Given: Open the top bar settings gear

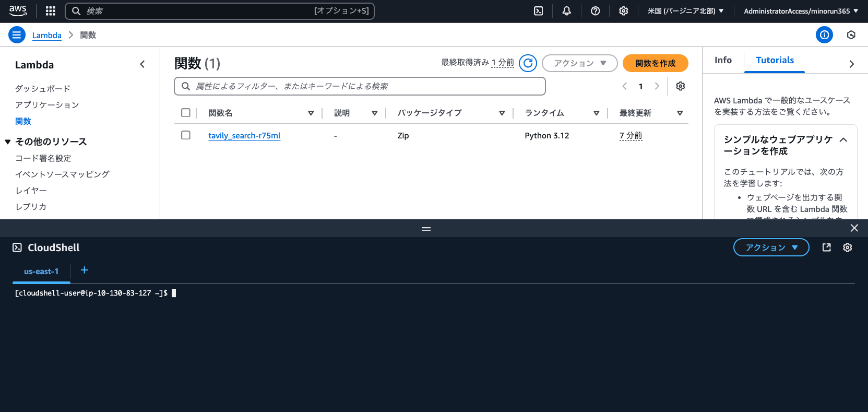Looking at the screenshot, I should click(x=623, y=11).
